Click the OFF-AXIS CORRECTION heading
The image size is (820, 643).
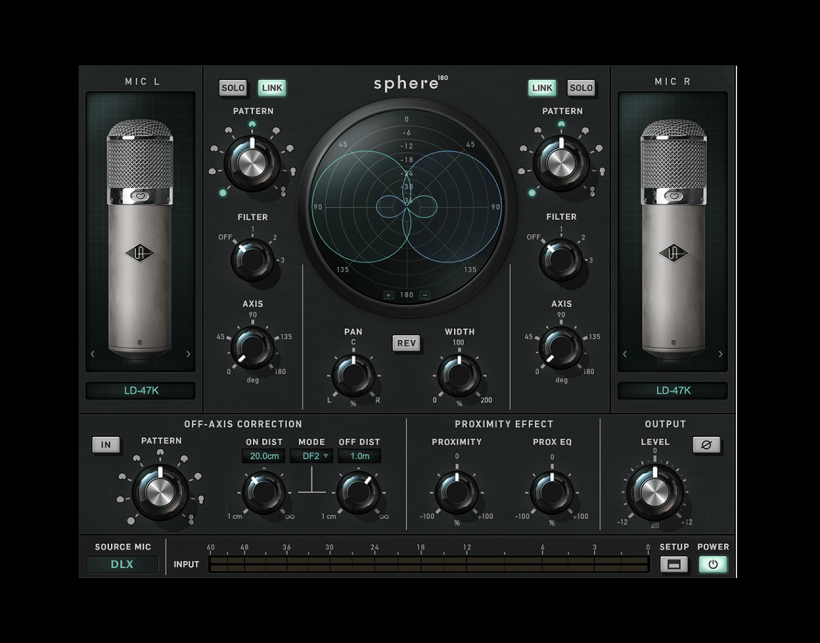coord(243,424)
